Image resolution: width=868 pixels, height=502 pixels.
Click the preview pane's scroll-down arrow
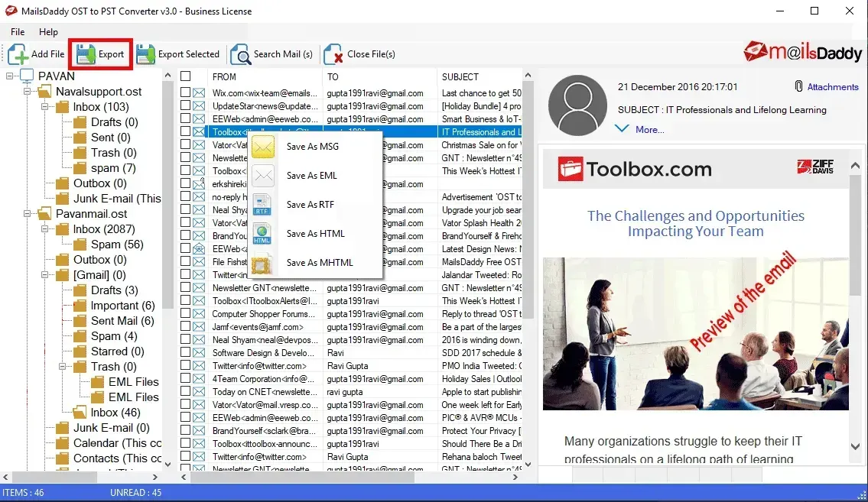(855, 446)
